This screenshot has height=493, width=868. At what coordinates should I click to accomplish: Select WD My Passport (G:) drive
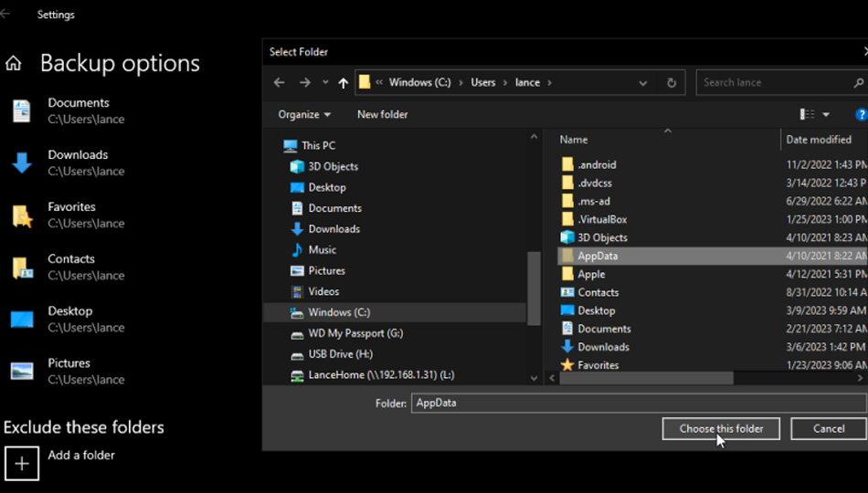pyautogui.click(x=355, y=333)
